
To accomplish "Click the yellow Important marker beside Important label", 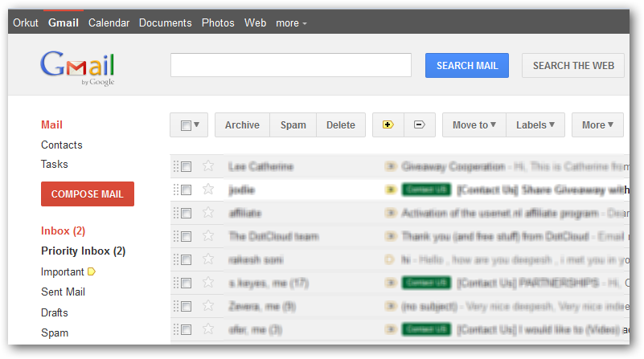I will 92,271.
